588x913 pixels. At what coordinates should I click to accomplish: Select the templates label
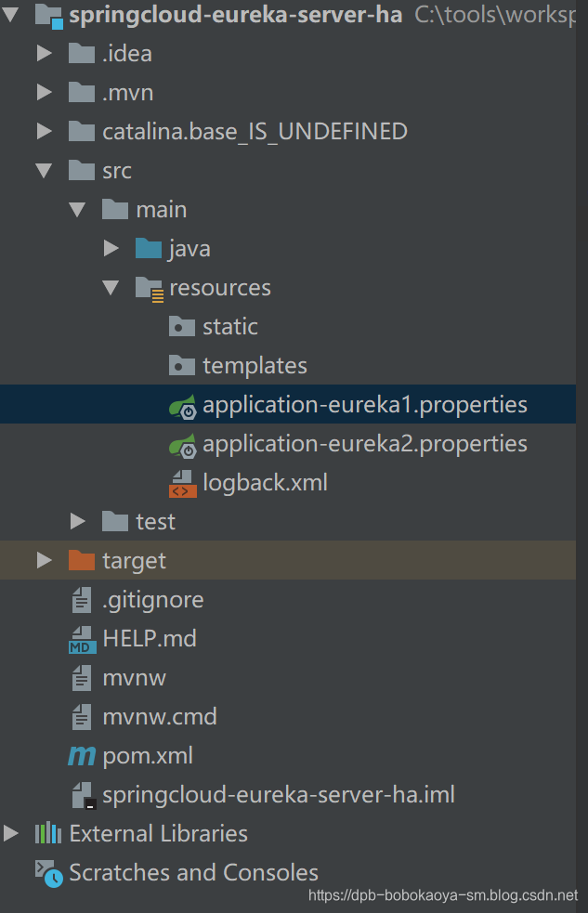[255, 367]
